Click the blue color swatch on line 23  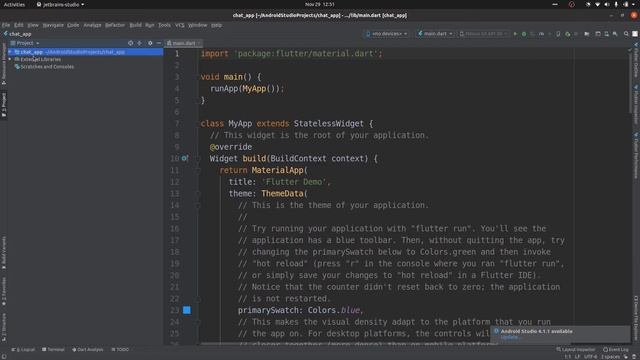(x=187, y=310)
